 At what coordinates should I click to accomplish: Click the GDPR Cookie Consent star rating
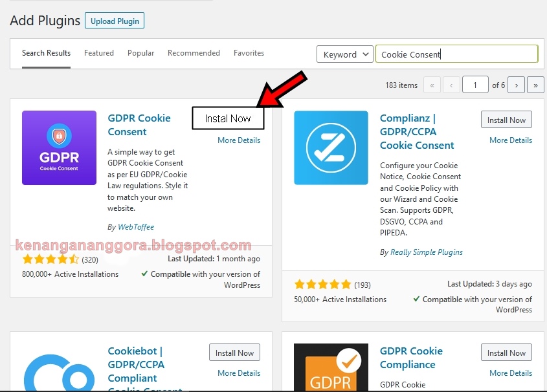coord(50,259)
